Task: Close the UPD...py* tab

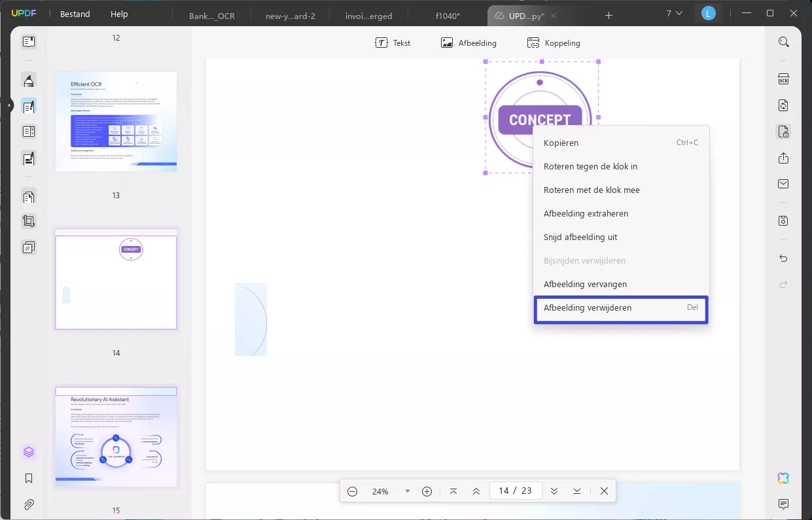Action: [x=553, y=16]
